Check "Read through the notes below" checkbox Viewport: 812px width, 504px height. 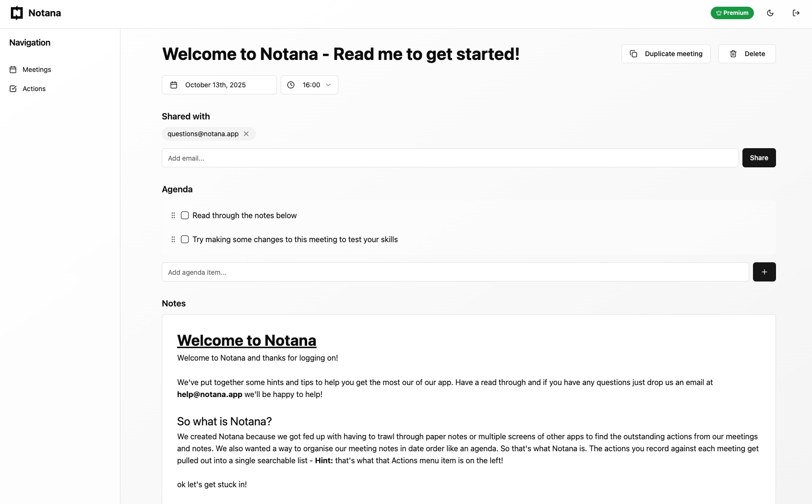click(x=185, y=215)
